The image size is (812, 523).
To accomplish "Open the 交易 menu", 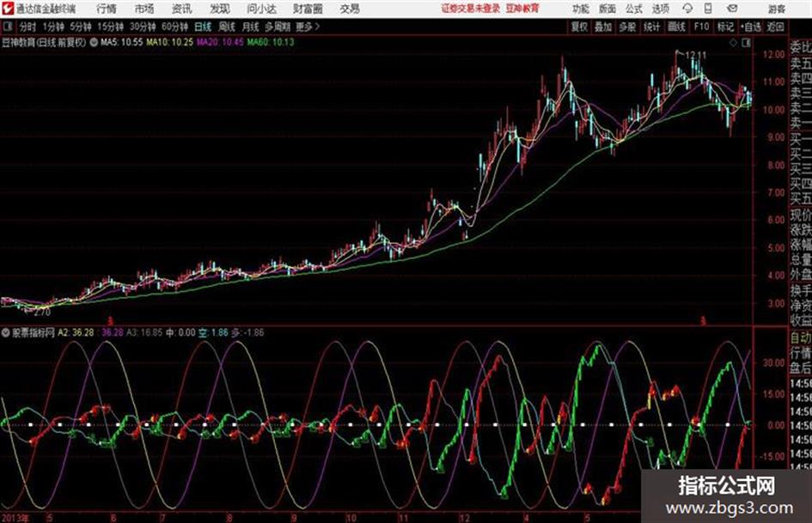I will (350, 9).
